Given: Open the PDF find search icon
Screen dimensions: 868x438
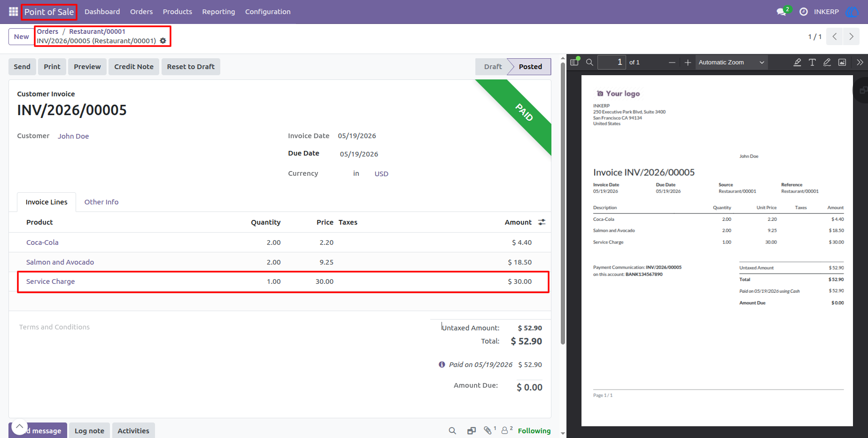Looking at the screenshot, I should [x=589, y=62].
